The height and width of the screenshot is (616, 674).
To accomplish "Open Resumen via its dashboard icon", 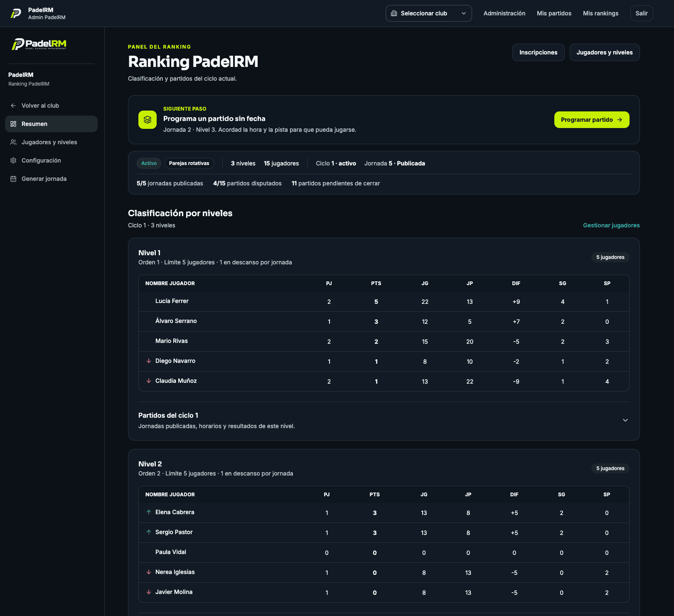I will 13,124.
